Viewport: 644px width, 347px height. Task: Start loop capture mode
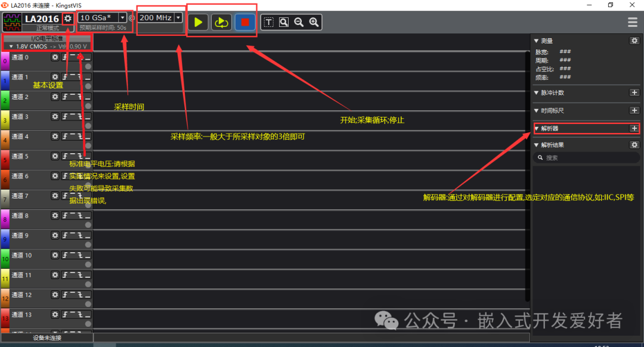coord(221,22)
